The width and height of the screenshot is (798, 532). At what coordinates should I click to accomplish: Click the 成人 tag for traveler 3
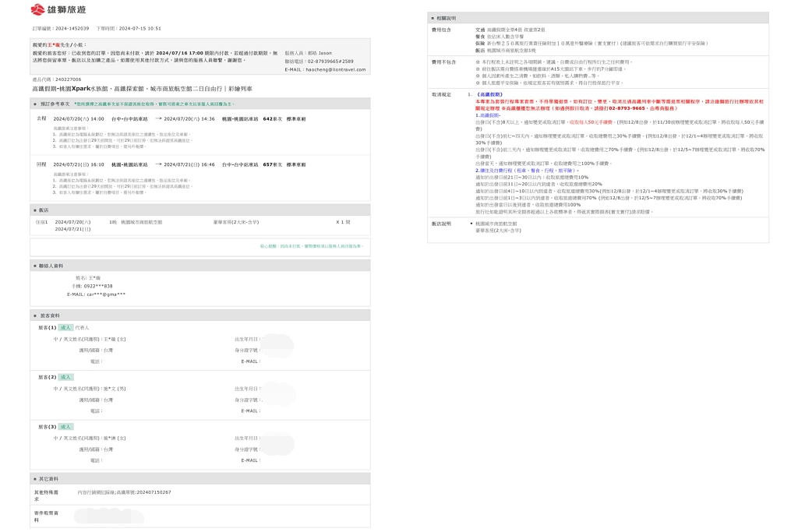tap(66, 427)
